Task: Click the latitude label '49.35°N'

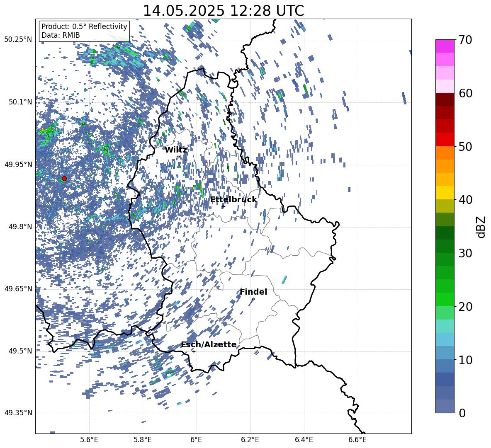Action: [18, 413]
